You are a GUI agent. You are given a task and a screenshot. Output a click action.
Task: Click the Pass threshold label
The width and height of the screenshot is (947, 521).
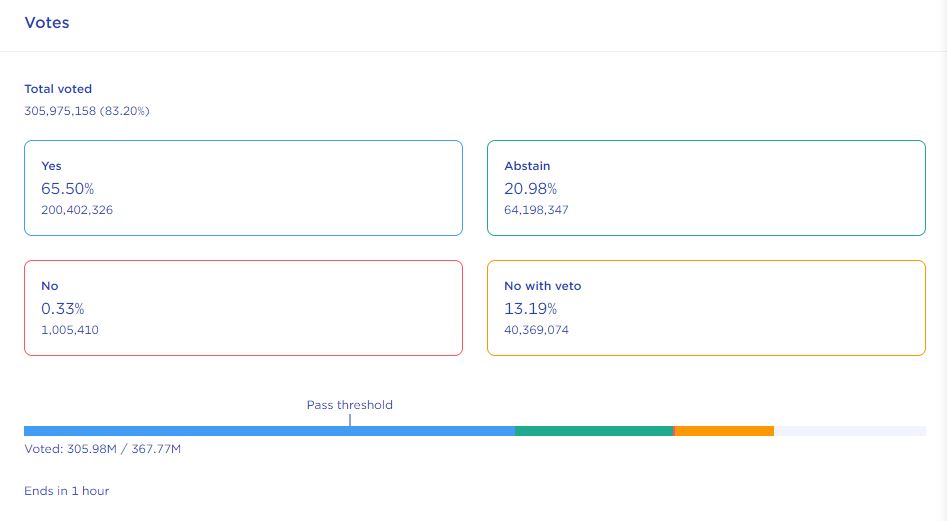[x=349, y=405]
